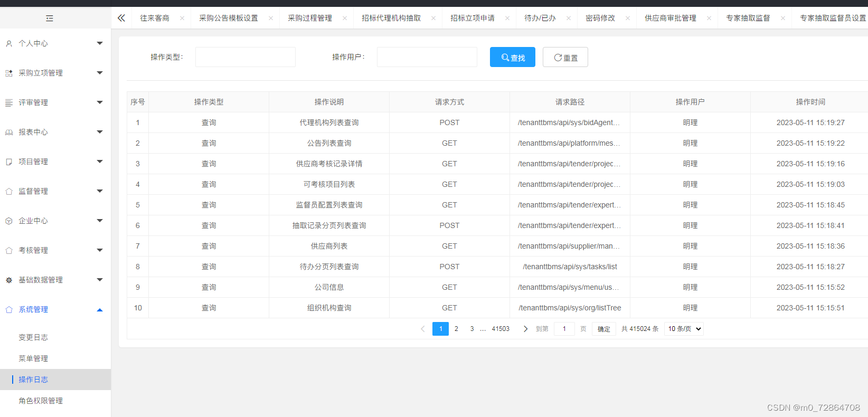Close the 往来客商 tab

click(182, 18)
